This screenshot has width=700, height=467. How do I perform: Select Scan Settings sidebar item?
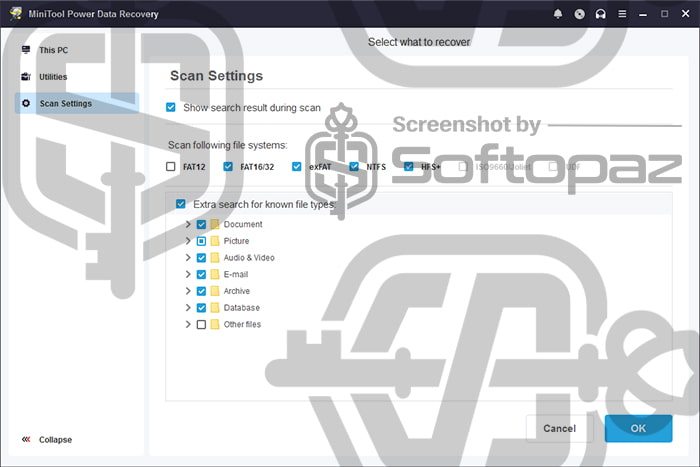[x=77, y=103]
